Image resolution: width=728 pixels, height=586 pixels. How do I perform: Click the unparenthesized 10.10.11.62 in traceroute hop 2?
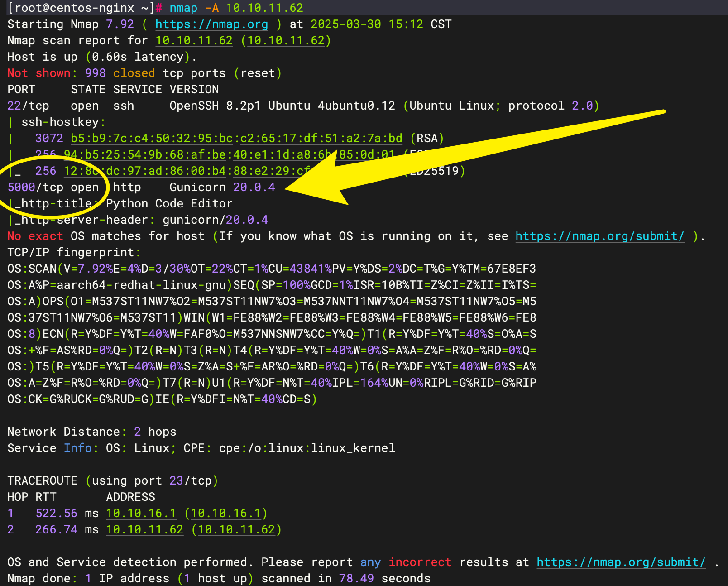pos(144,530)
